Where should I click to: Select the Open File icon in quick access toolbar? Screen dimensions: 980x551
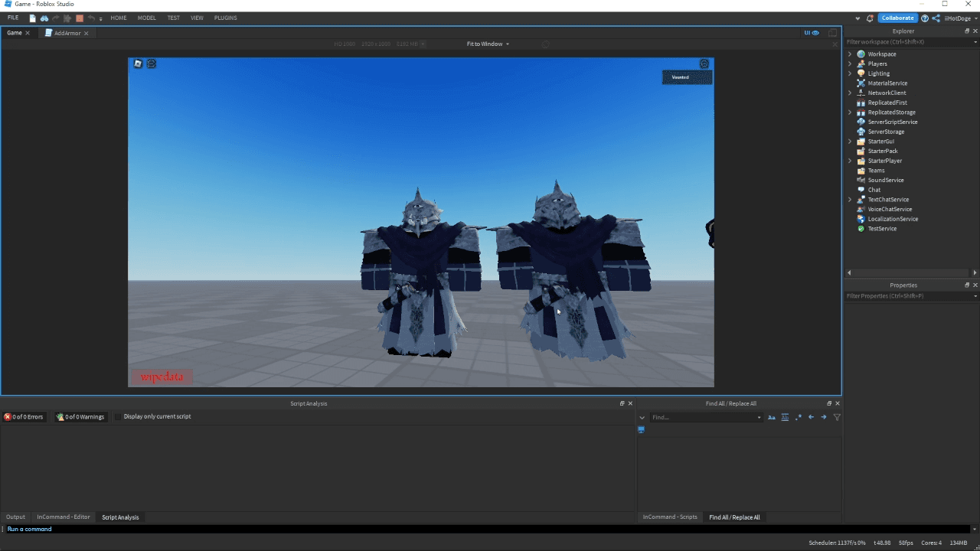tap(32, 18)
